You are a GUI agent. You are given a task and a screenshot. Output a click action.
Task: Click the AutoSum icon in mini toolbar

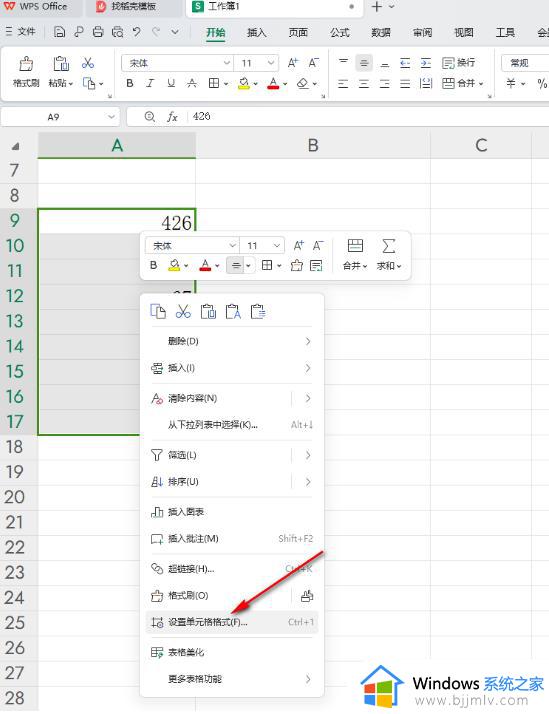pos(388,246)
